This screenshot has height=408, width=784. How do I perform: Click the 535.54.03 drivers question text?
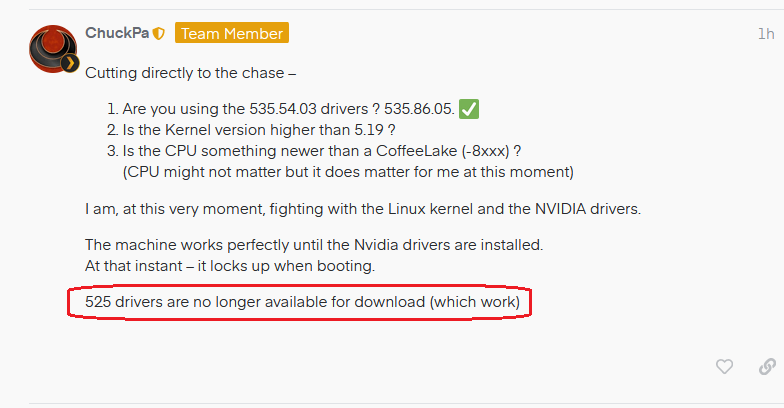point(252,109)
